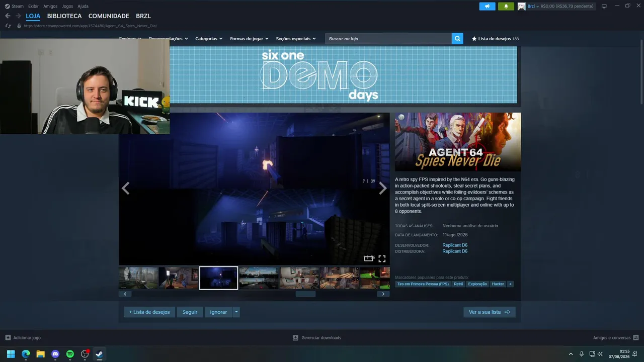Expand the Seções especiais dropdown
This screenshot has height=362, width=644.
296,39
